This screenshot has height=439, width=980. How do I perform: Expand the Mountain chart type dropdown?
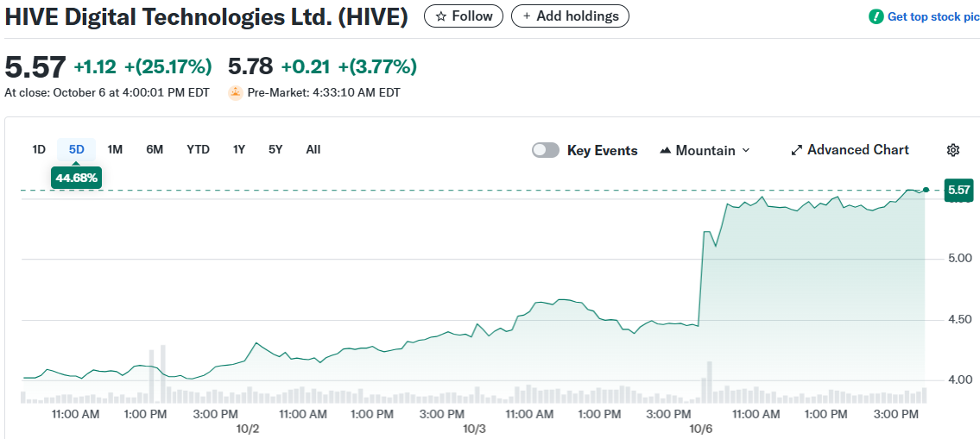click(746, 150)
